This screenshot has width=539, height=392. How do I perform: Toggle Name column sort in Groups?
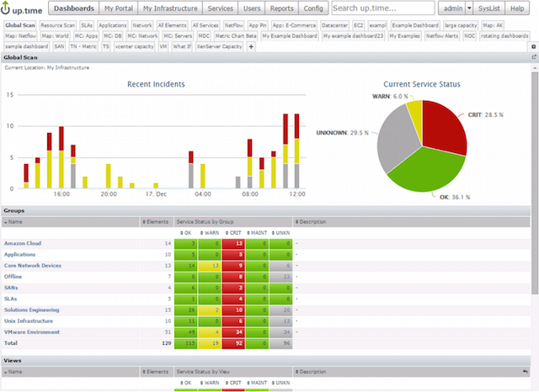point(13,222)
